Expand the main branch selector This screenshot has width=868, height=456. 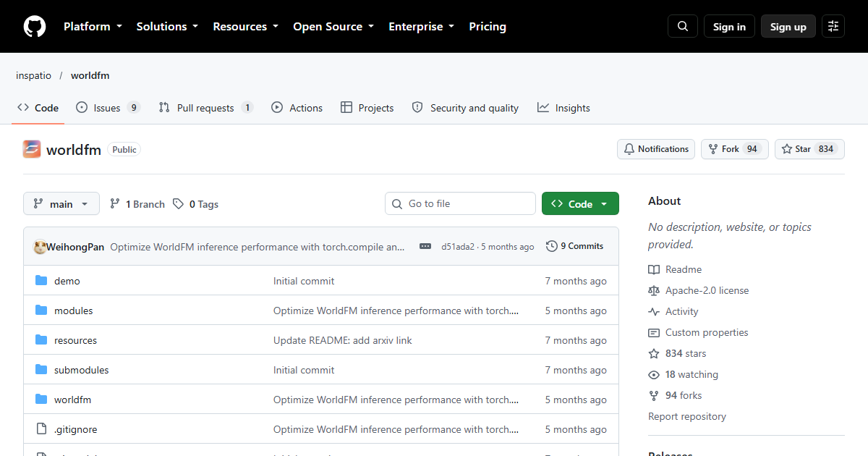pyautogui.click(x=61, y=204)
